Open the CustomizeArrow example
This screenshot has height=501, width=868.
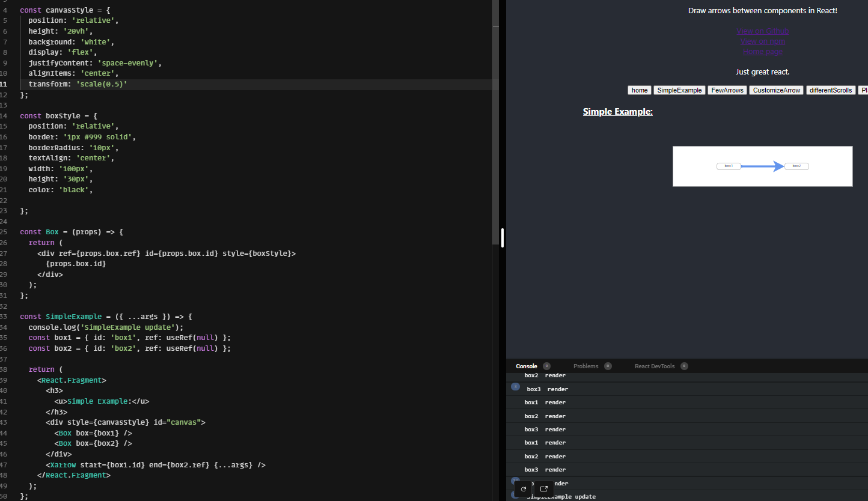[776, 90]
